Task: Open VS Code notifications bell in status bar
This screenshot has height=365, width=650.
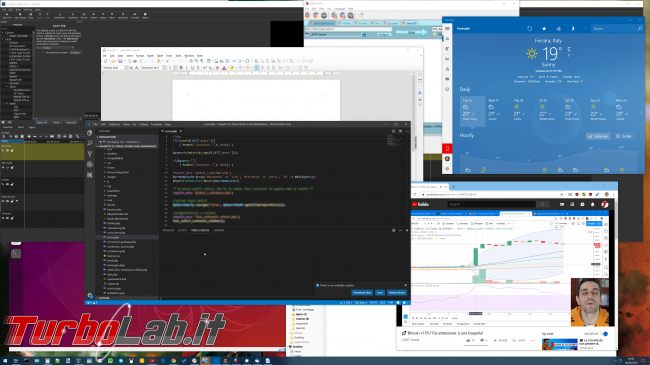Action: point(404,302)
